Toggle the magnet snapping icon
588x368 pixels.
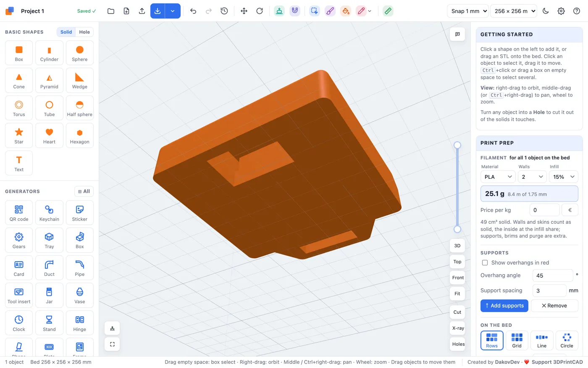(x=295, y=11)
